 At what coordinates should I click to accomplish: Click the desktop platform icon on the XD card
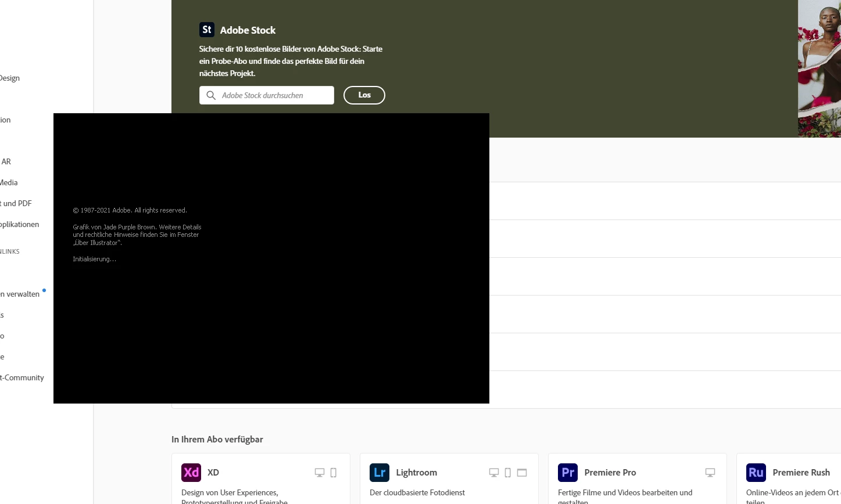tap(320, 473)
